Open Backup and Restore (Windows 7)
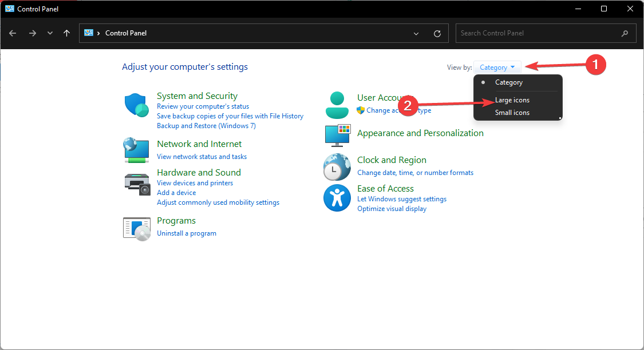The width and height of the screenshot is (644, 350). click(x=206, y=126)
